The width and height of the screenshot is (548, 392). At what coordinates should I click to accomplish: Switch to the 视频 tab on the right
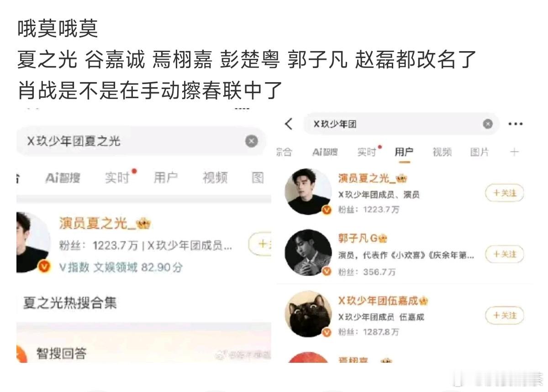click(442, 152)
